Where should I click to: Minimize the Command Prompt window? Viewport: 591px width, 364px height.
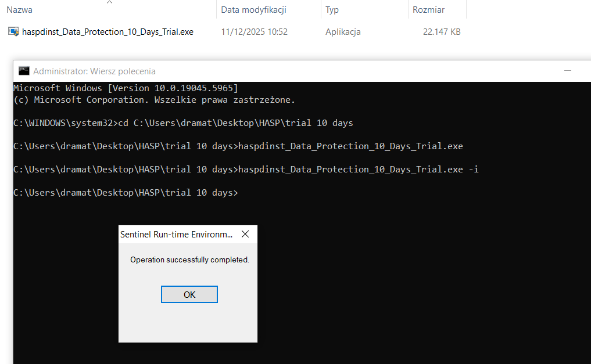coord(568,71)
